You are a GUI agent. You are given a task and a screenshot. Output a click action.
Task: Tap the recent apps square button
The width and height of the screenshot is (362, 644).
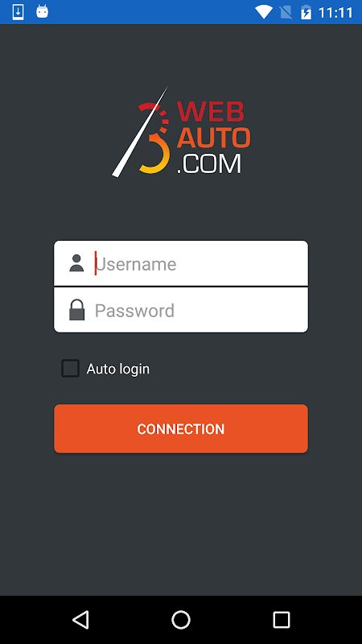coord(282,619)
